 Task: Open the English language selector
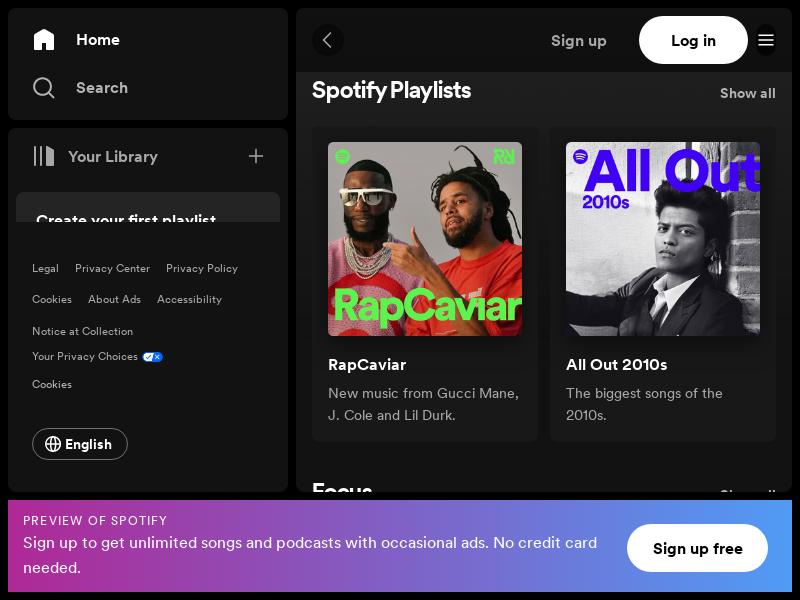[80, 444]
